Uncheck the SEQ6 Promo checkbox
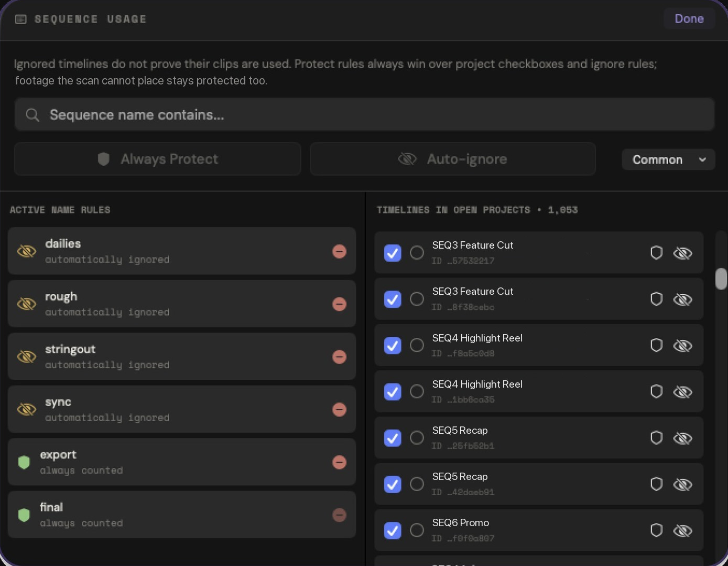The image size is (728, 566). click(x=393, y=530)
